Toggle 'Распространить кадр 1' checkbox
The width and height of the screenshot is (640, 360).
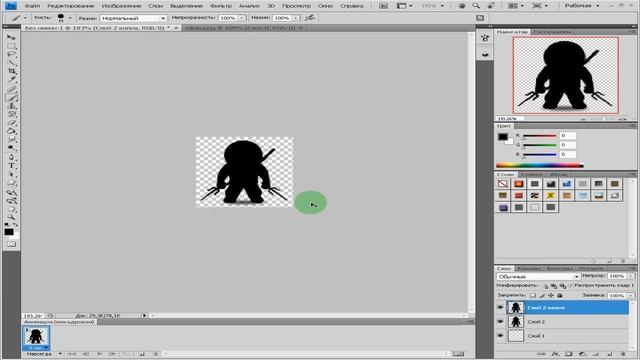click(x=571, y=285)
